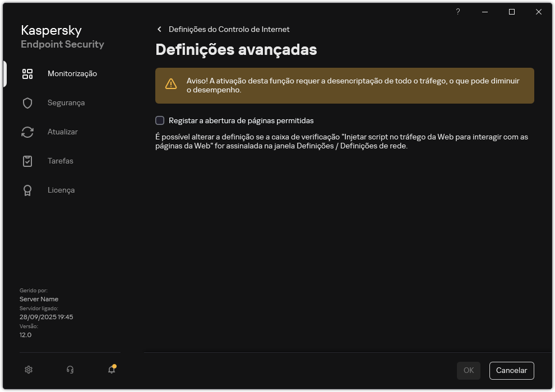Viewport: 555px width, 392px height.
Task: Open help using the question mark icon
Action: click(x=457, y=12)
